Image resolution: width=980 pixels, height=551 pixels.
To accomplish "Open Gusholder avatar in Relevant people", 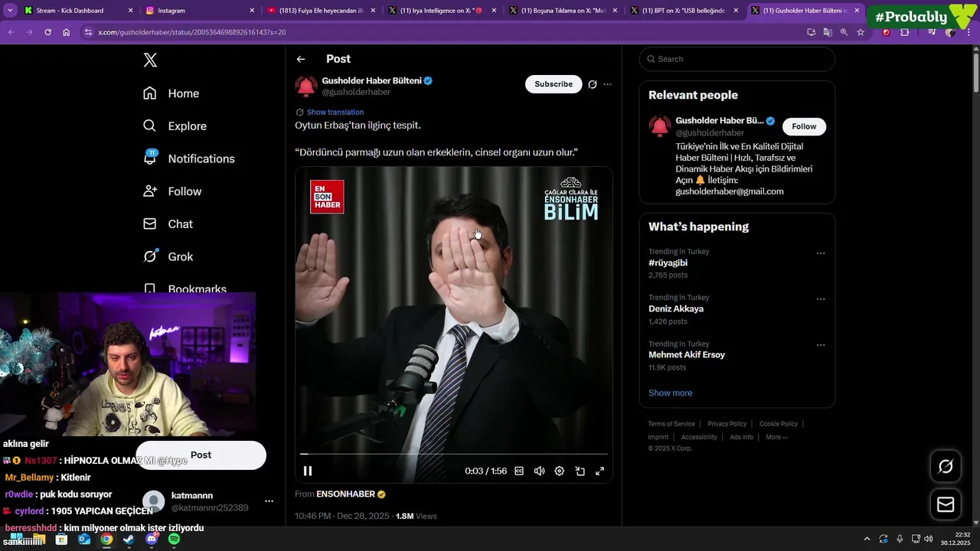I will pos(660,126).
